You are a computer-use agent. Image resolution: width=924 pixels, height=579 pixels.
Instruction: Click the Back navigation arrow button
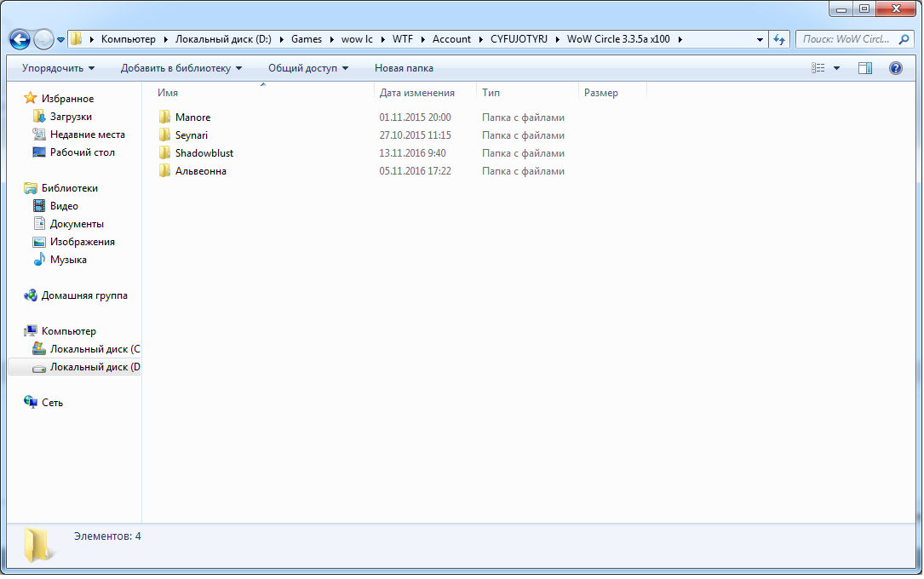coord(20,39)
